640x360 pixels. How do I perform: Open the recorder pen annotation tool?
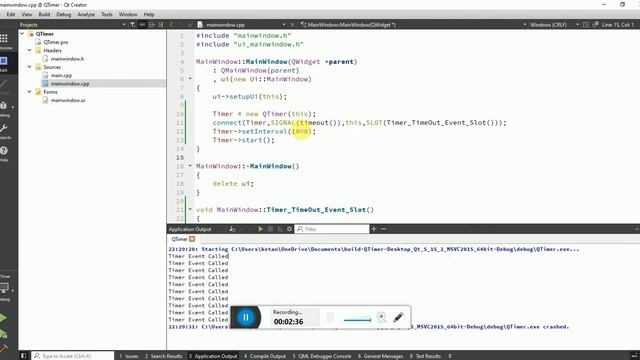click(398, 317)
